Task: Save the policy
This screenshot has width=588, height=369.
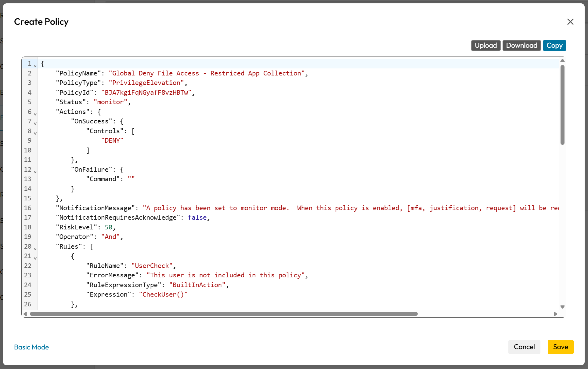Action: pos(560,347)
